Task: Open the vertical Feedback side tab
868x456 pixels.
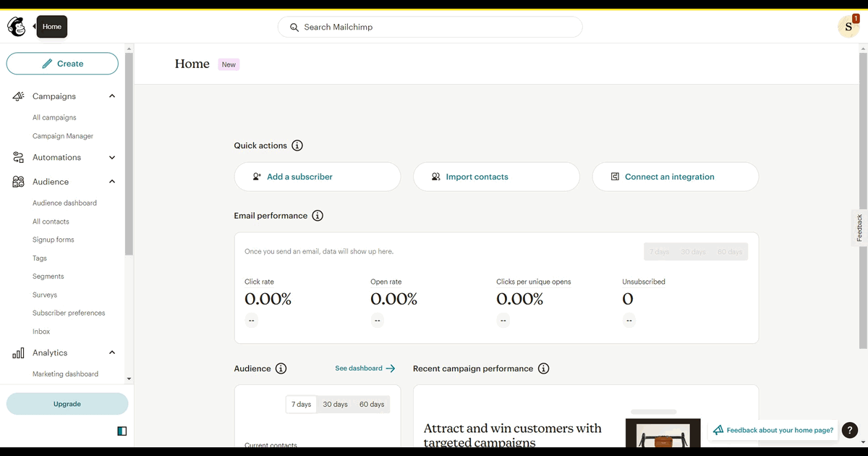Action: [859, 228]
